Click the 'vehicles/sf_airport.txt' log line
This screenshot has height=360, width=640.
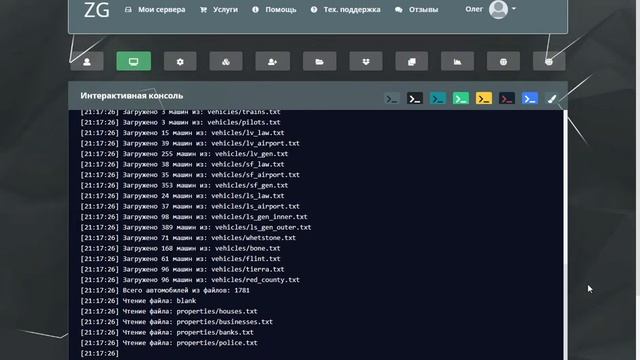pyautogui.click(x=190, y=175)
